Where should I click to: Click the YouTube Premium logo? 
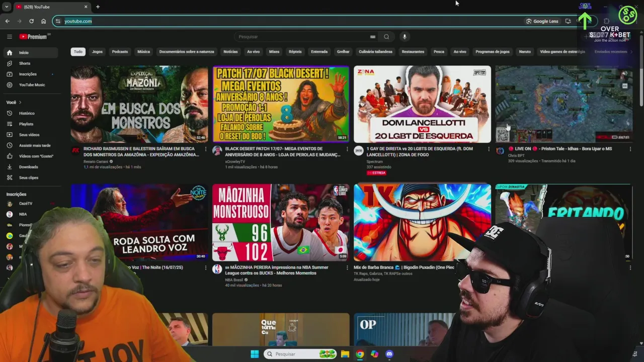[x=35, y=37]
